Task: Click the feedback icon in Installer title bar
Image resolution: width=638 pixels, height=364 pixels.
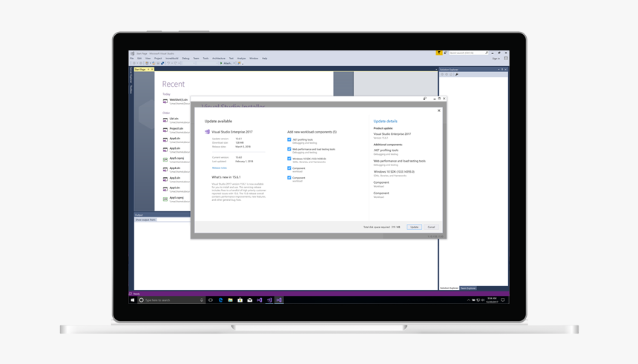Action: pos(425,99)
